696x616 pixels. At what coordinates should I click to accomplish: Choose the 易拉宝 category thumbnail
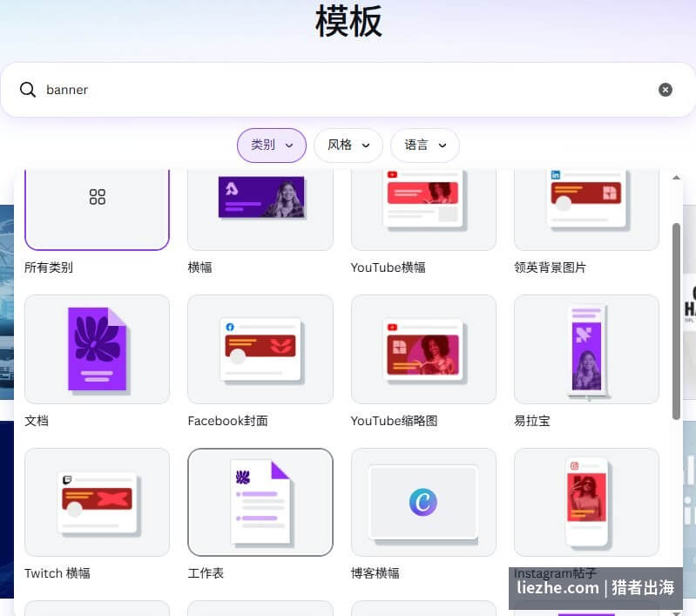click(x=586, y=349)
